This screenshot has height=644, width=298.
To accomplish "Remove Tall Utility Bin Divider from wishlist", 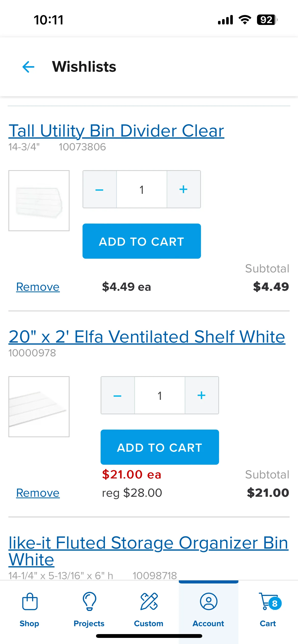I will pyautogui.click(x=38, y=287).
